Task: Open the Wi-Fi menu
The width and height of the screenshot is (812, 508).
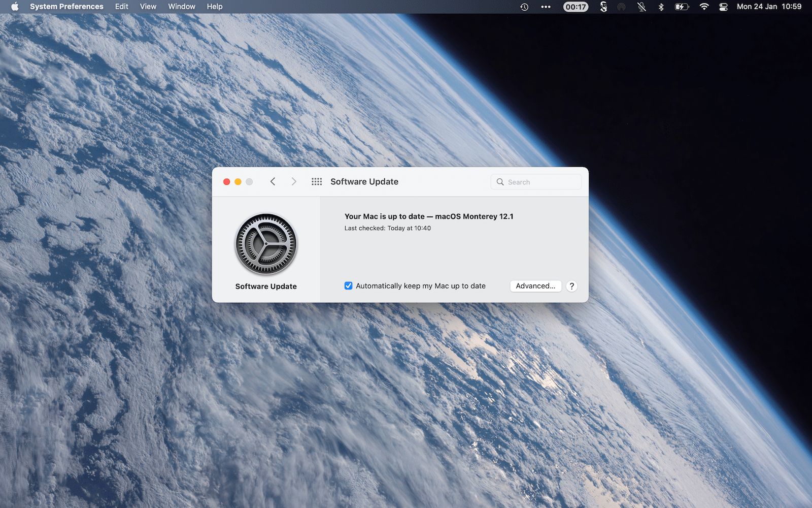Action: click(704, 7)
